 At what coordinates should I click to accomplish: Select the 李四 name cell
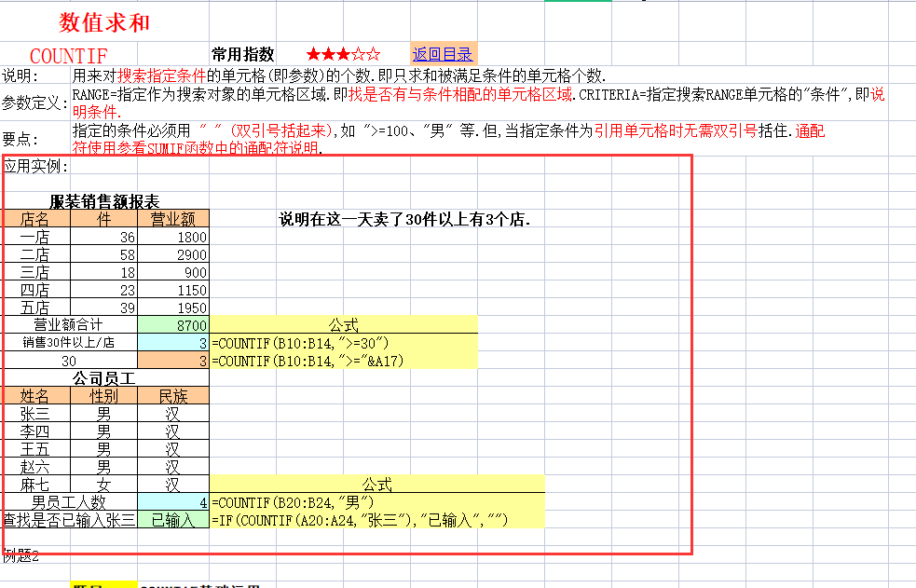(36, 431)
